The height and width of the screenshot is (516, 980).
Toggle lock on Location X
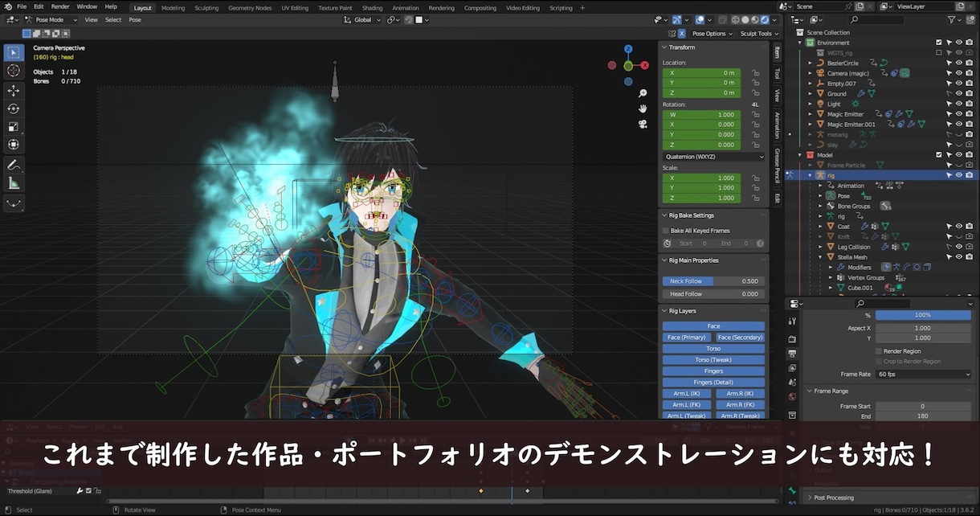point(755,72)
